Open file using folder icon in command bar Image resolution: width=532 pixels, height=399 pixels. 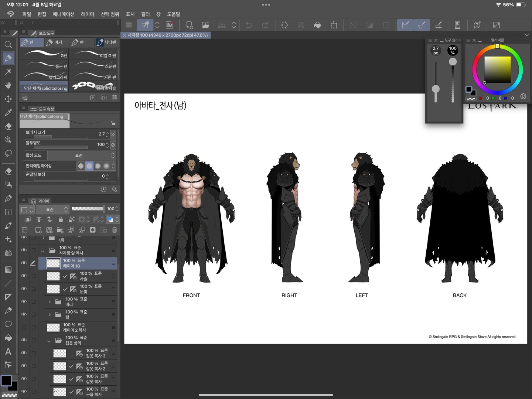pos(205,25)
